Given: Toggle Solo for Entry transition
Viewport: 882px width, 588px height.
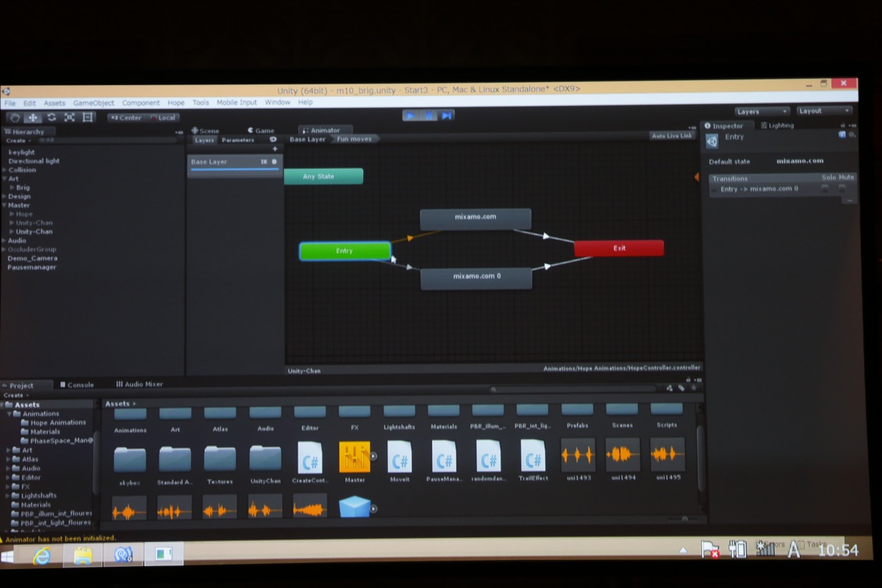Looking at the screenshot, I should coord(825,188).
